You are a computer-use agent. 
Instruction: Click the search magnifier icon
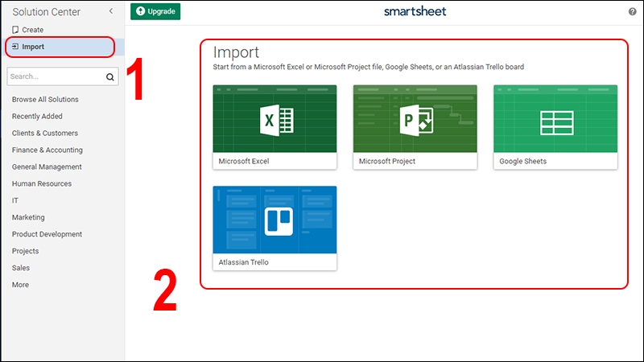pos(110,76)
